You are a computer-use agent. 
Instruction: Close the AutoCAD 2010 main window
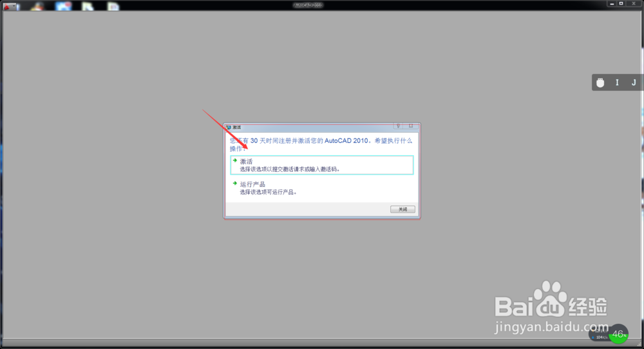(x=634, y=4)
